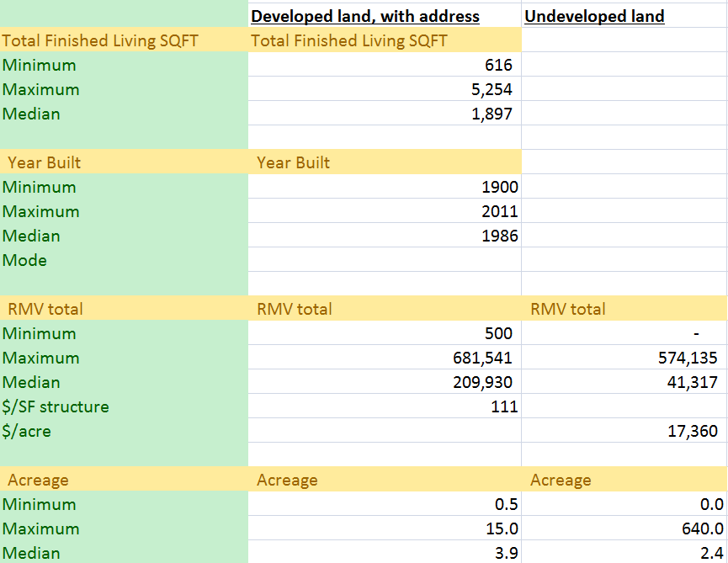Screen dimensions: 728x563
Task: Click developed RMV maximum value 681,541
Action: click(481, 358)
